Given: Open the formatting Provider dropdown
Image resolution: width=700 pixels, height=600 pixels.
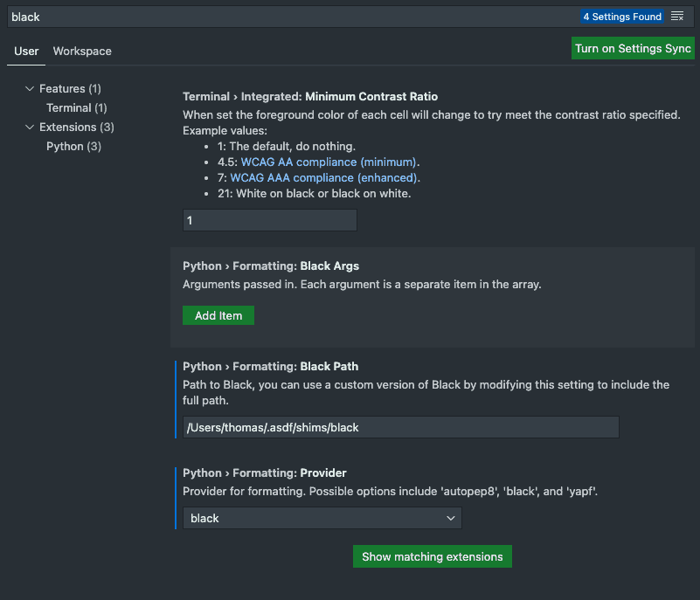Looking at the screenshot, I should (x=322, y=518).
